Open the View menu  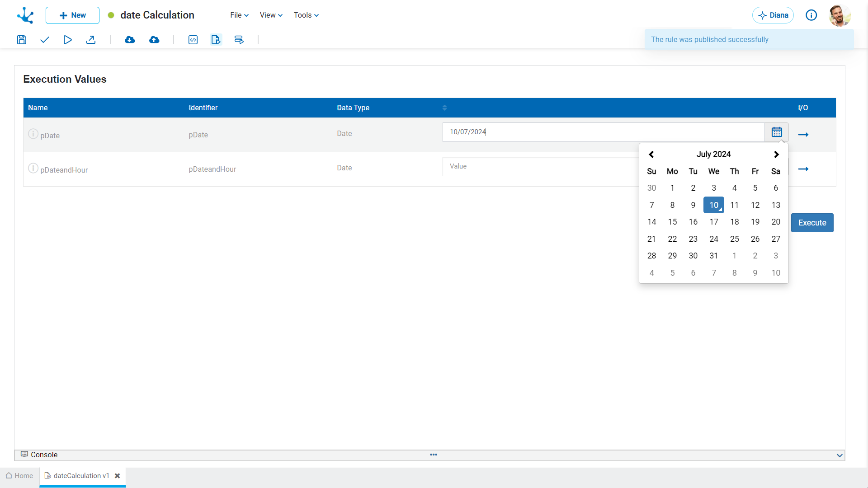pyautogui.click(x=271, y=15)
